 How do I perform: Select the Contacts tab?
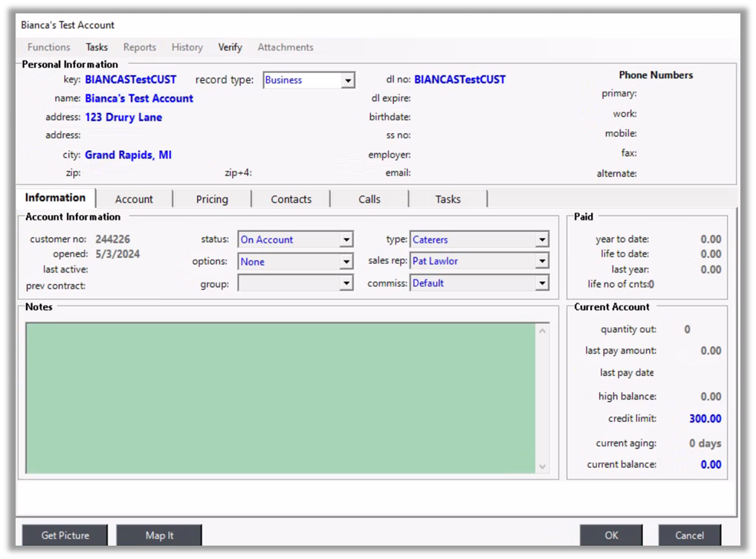(x=291, y=199)
